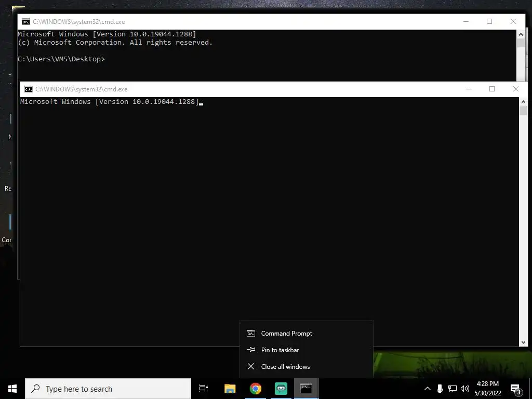
Task: Open the green robot app on taskbar
Action: point(281,389)
